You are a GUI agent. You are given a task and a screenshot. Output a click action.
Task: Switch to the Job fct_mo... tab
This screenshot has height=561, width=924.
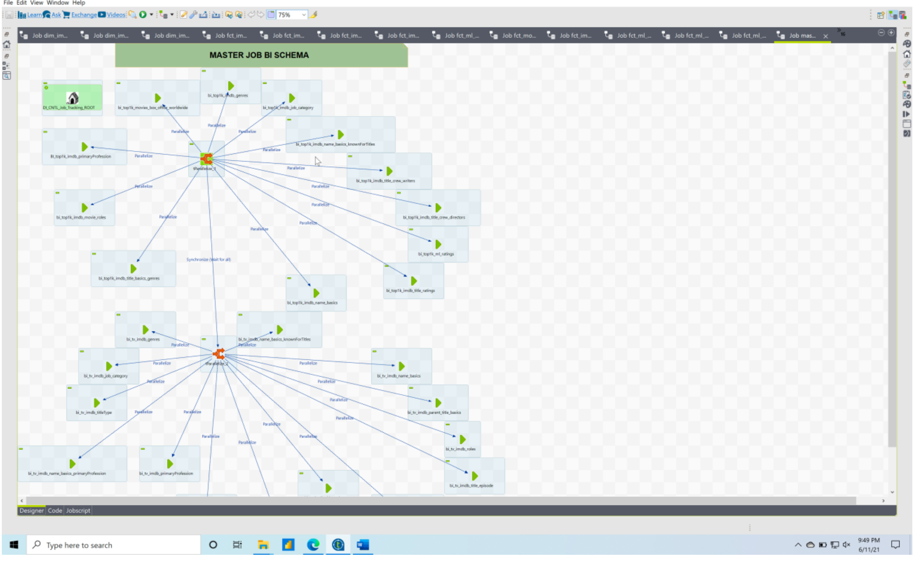514,36
